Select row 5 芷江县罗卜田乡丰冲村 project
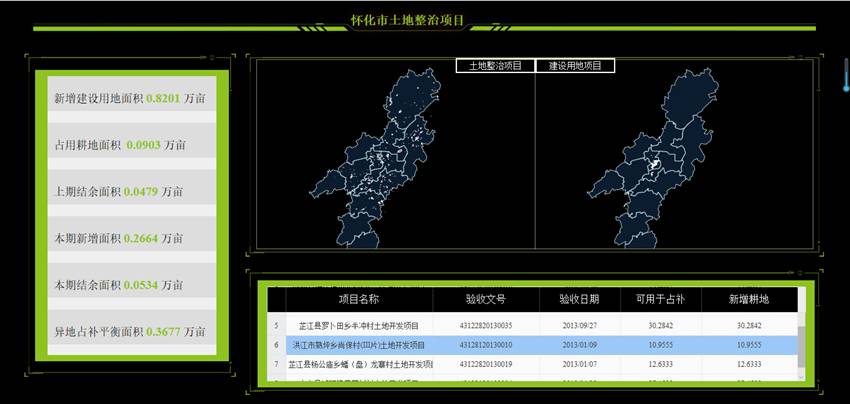Viewport: 850px width, 404px height. coord(359,325)
